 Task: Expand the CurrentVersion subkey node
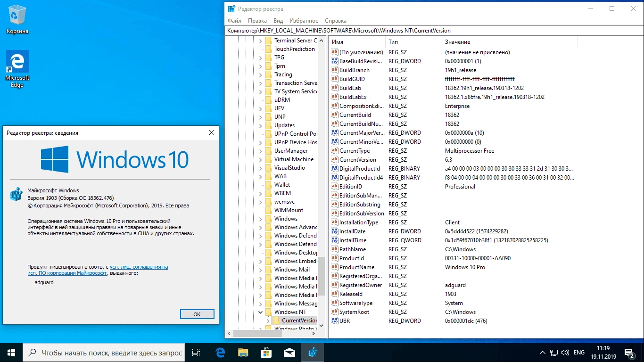point(268,320)
